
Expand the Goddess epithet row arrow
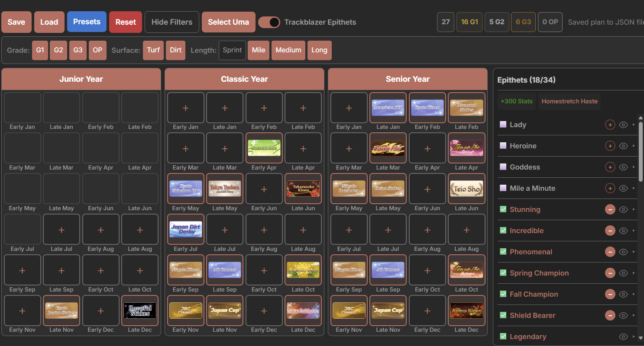click(x=634, y=167)
